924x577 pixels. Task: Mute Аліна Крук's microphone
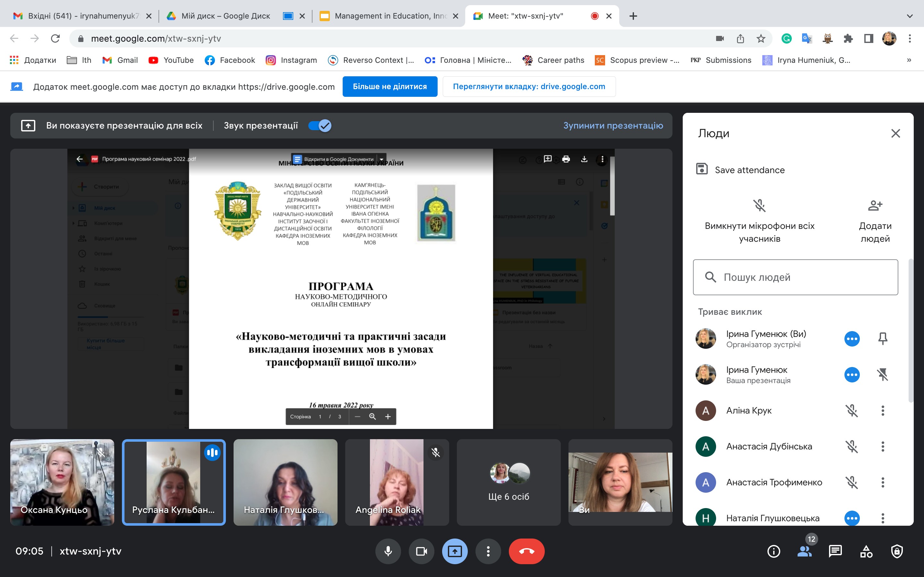click(851, 411)
